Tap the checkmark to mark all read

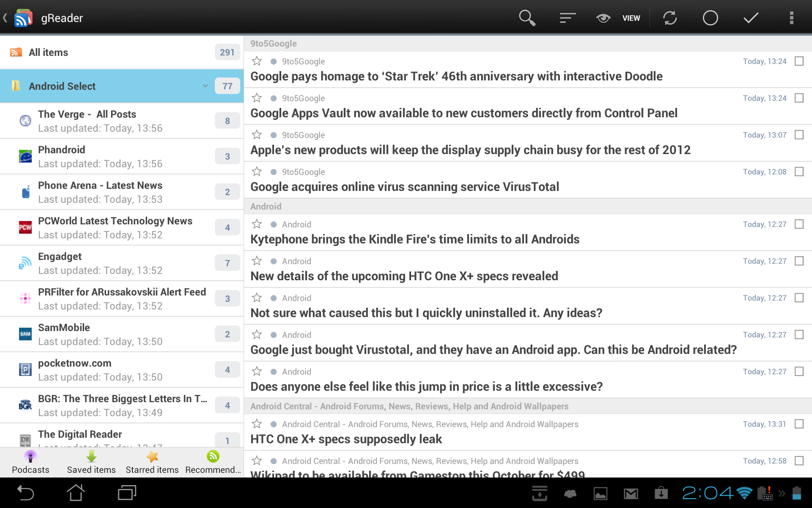751,18
